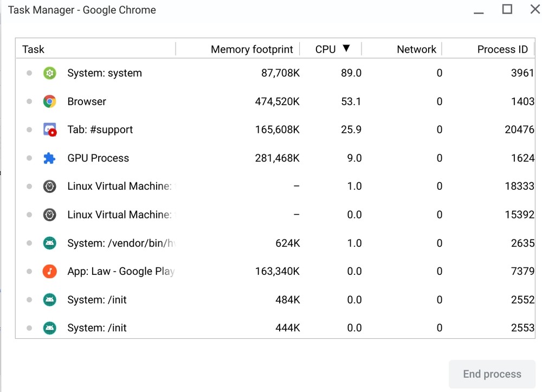Sort by the Network column header
Viewport: 542px width, 392px height.
[416, 49]
